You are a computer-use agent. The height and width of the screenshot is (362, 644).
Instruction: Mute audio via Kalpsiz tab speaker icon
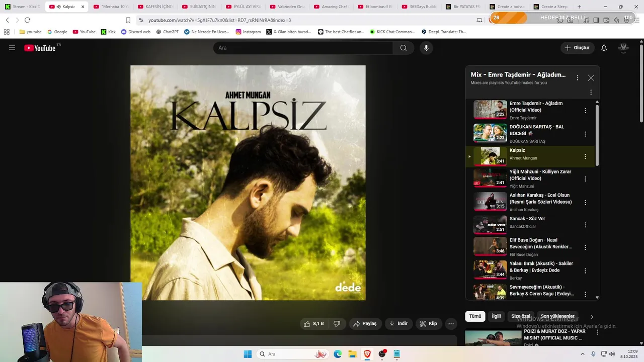click(59, 7)
